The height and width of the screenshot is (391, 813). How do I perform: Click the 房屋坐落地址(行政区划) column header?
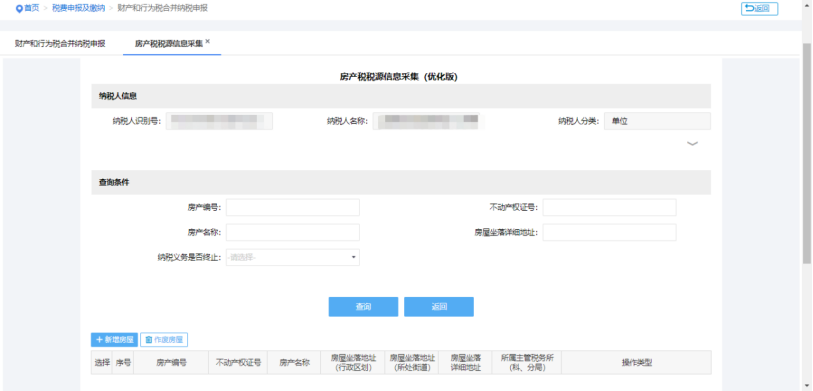tap(354, 362)
